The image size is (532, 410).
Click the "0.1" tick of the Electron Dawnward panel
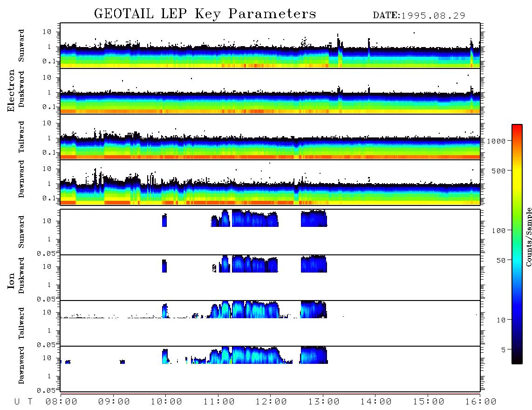[48, 198]
